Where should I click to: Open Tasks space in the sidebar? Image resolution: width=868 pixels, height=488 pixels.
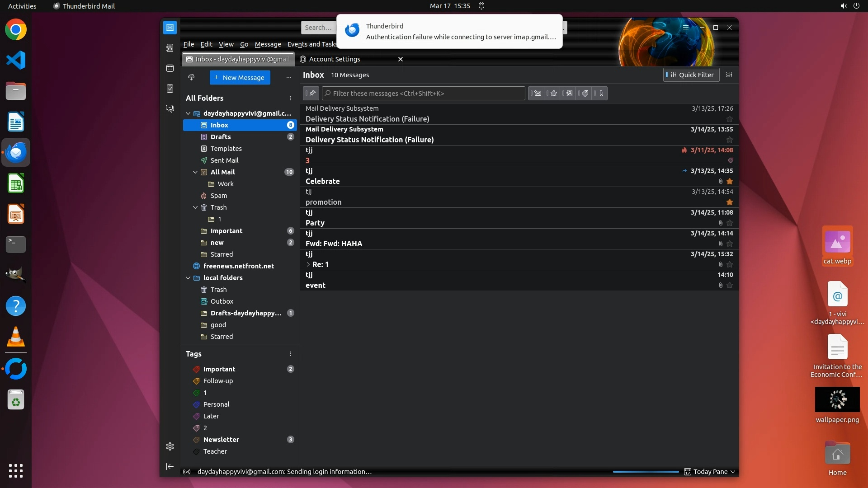(x=170, y=89)
